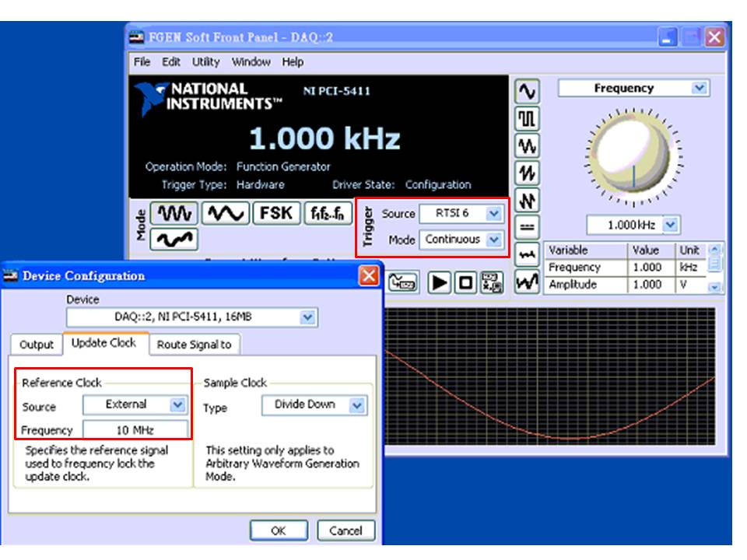
Task: Click OK in Device Configuration
Action: pos(278,530)
